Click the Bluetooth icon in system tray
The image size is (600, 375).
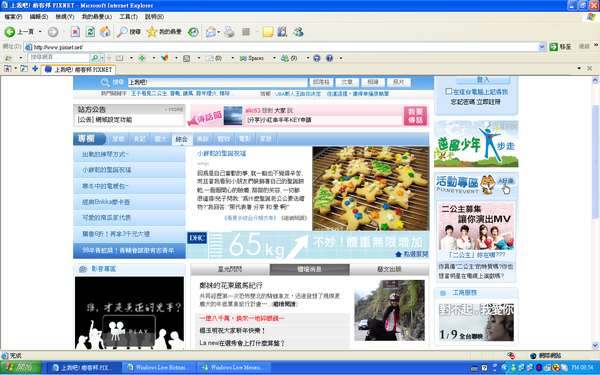pyautogui.click(x=539, y=368)
